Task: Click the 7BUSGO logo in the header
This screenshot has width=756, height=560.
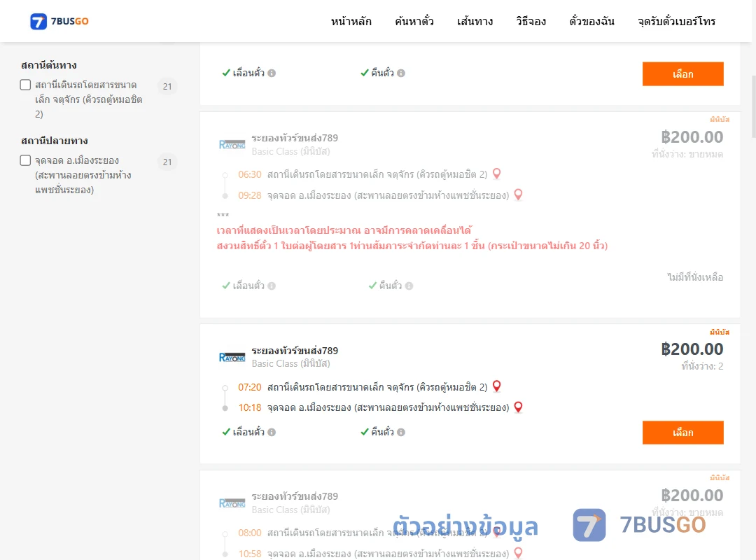Action: click(x=59, y=21)
